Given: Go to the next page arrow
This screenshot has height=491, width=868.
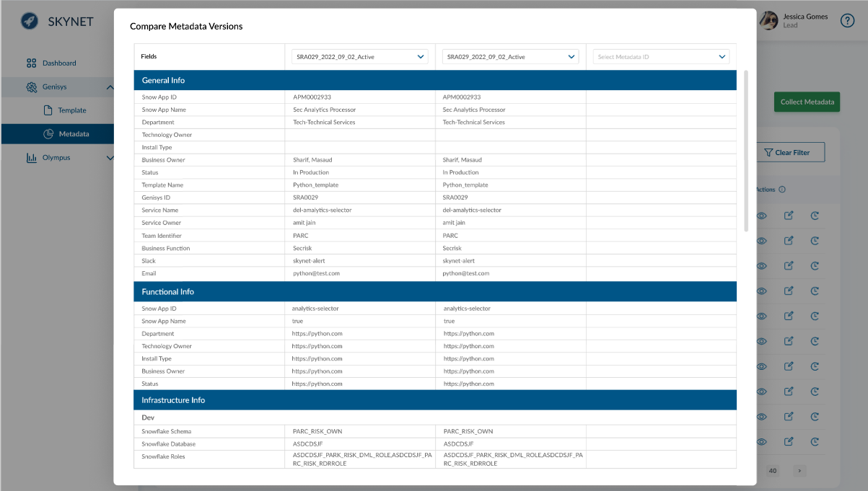Looking at the screenshot, I should 799,471.
